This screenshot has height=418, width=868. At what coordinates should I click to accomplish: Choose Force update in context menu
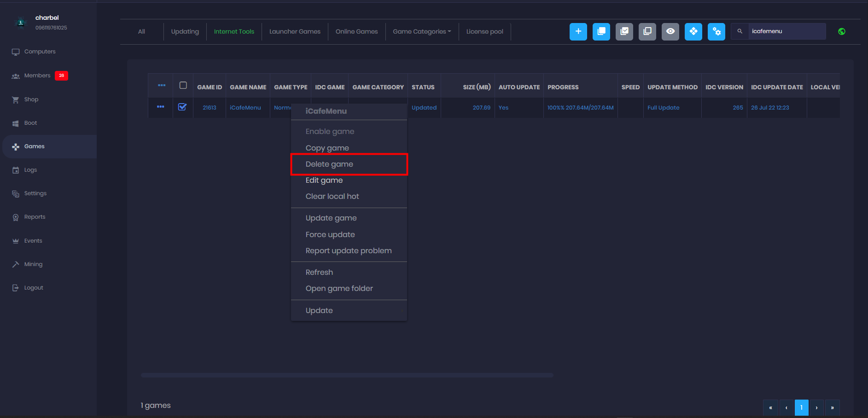(x=349, y=235)
